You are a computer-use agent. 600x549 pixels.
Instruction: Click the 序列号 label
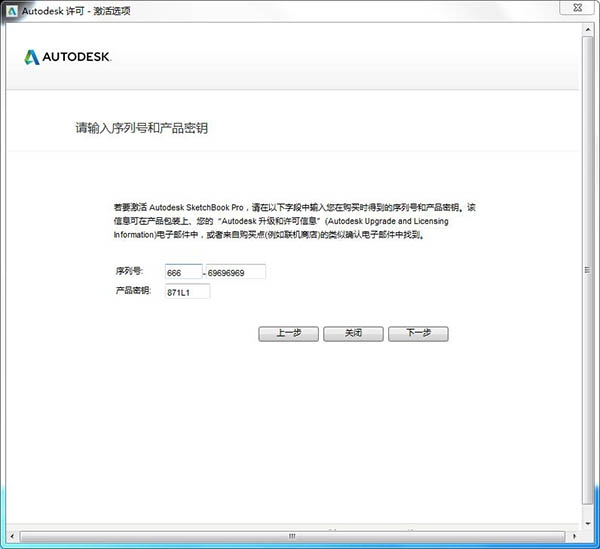click(x=129, y=271)
